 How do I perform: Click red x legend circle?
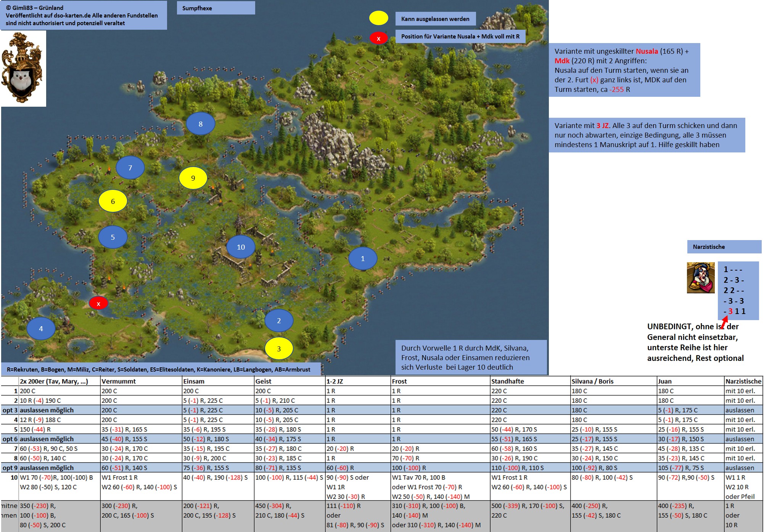(x=378, y=38)
